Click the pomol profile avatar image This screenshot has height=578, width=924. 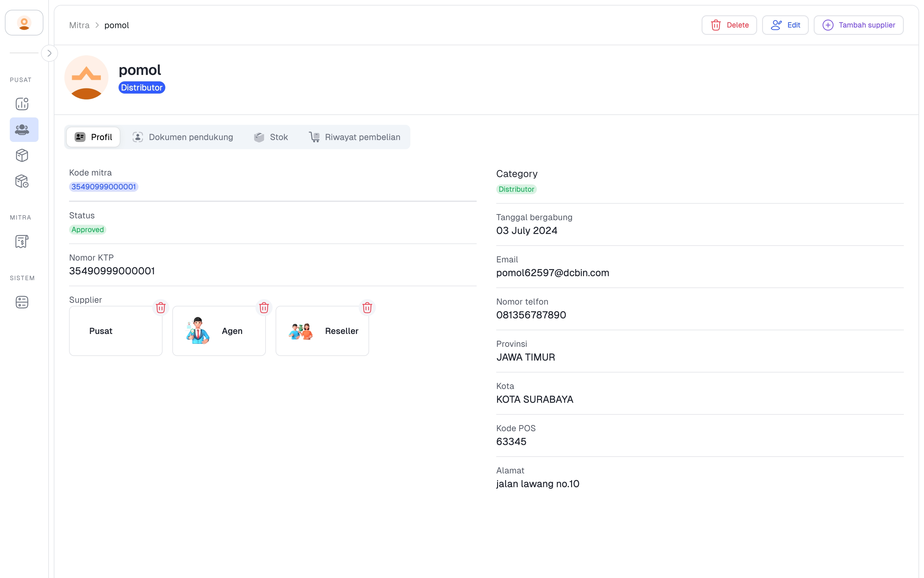[86, 78]
